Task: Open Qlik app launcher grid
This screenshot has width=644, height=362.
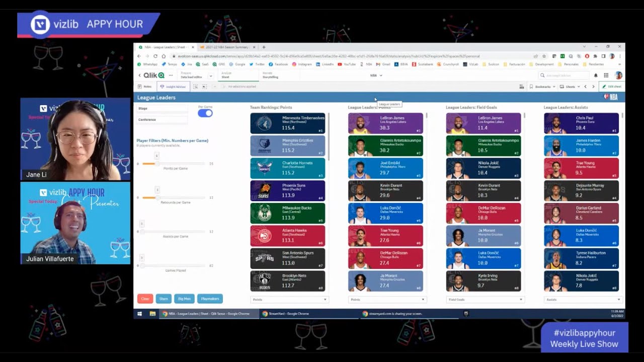Action: 606,75
